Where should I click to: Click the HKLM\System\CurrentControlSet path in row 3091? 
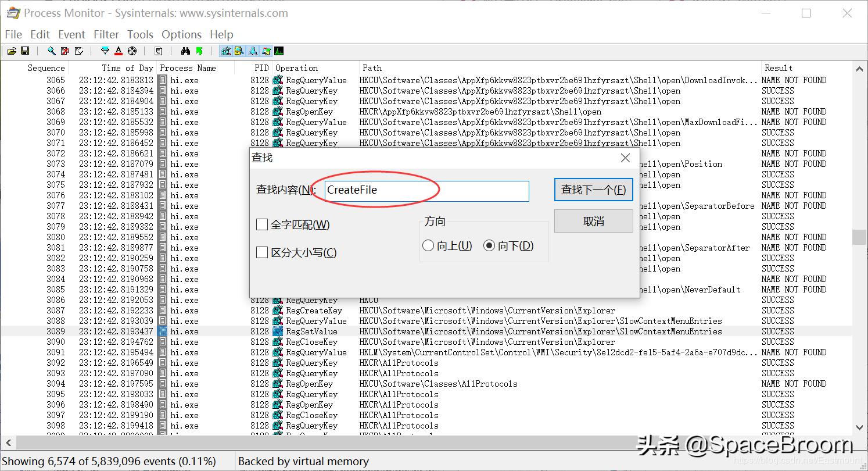[x=558, y=352]
